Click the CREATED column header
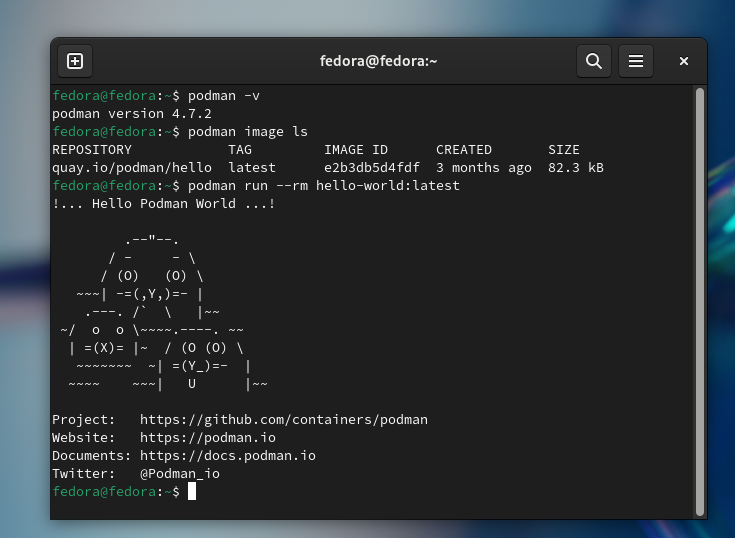 click(x=464, y=150)
